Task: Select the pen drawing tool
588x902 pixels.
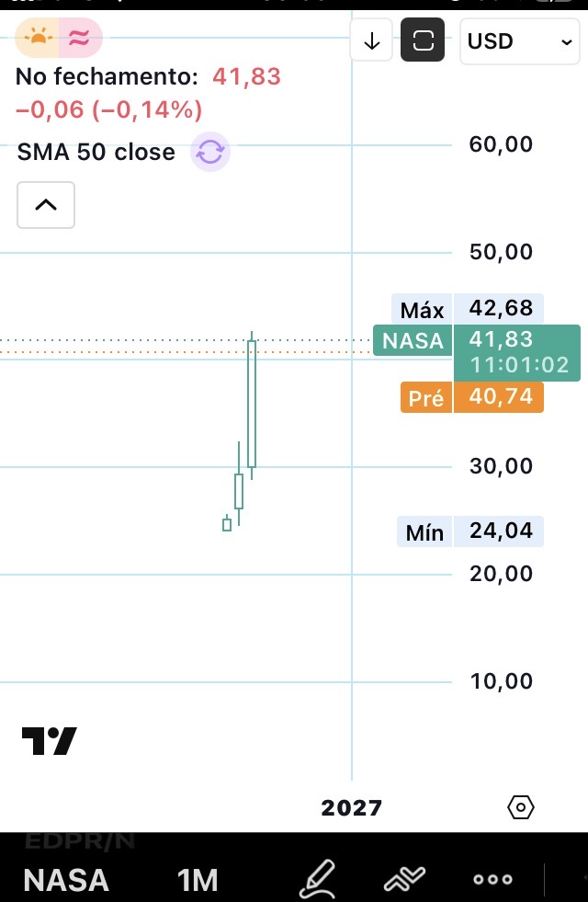Action: [317, 878]
